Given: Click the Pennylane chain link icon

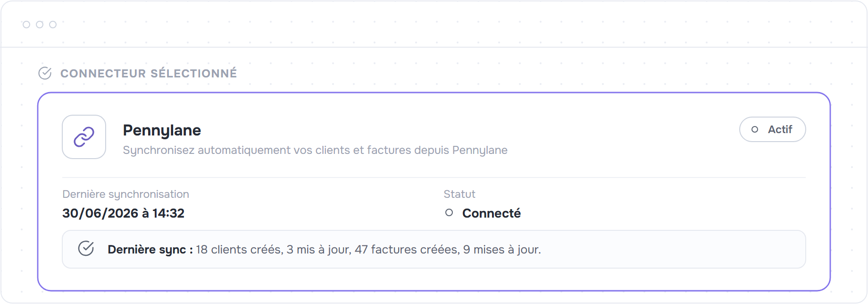Looking at the screenshot, I should tap(84, 137).
